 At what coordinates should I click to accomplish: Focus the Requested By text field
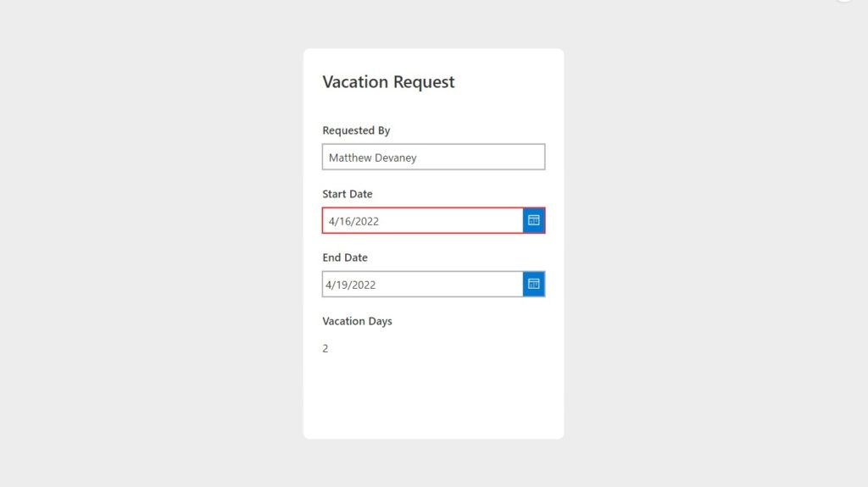pyautogui.click(x=433, y=158)
